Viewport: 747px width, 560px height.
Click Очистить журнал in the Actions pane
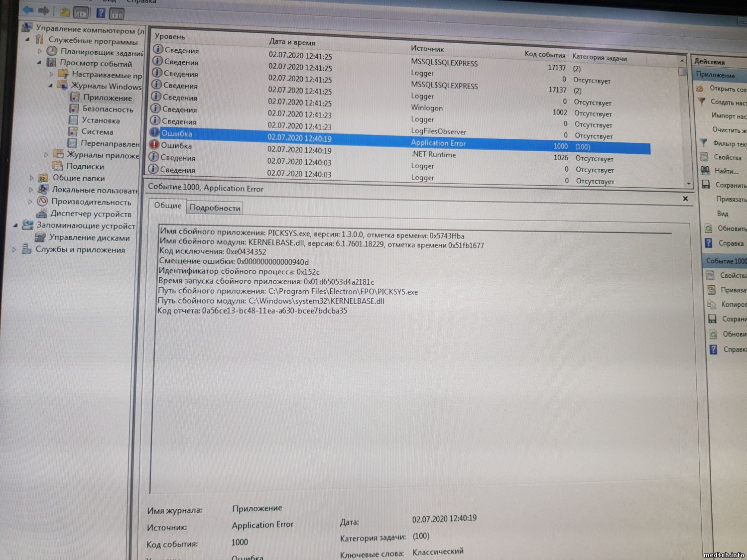tap(729, 130)
